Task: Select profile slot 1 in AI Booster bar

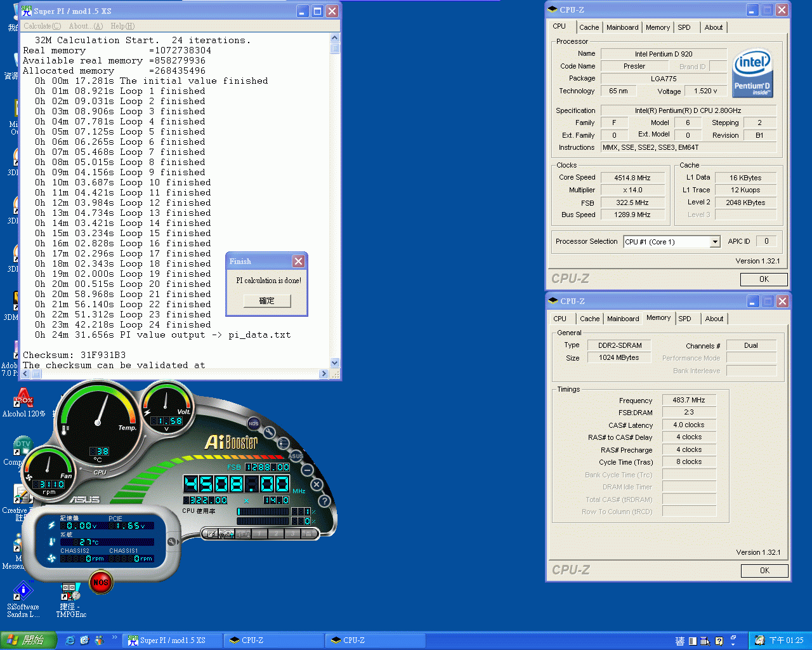Action: pyautogui.click(x=259, y=534)
